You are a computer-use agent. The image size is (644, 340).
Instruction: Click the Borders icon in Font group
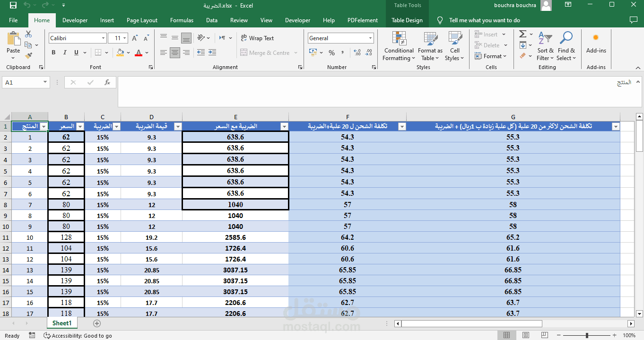tap(98, 52)
